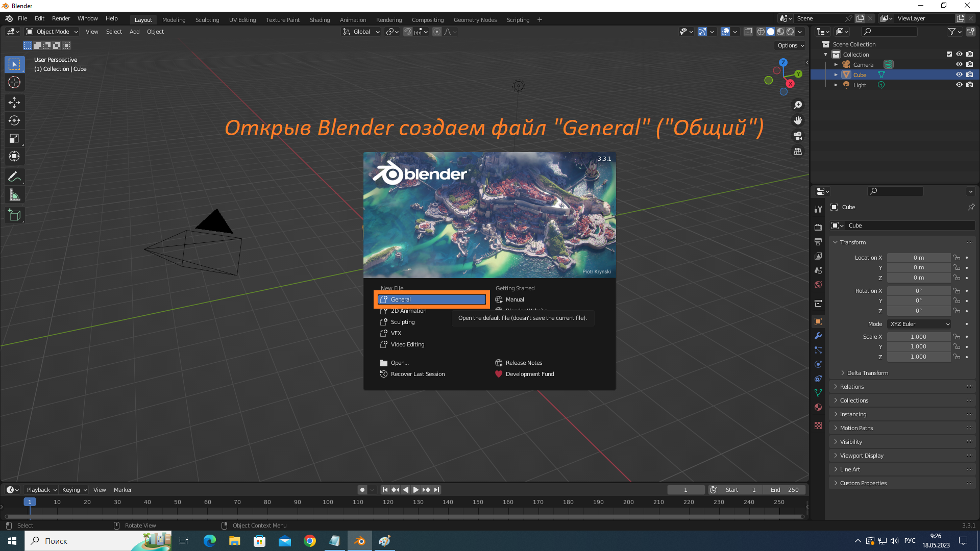The width and height of the screenshot is (980, 551).
Task: Activate the Select Box tool
Action: [x=14, y=64]
